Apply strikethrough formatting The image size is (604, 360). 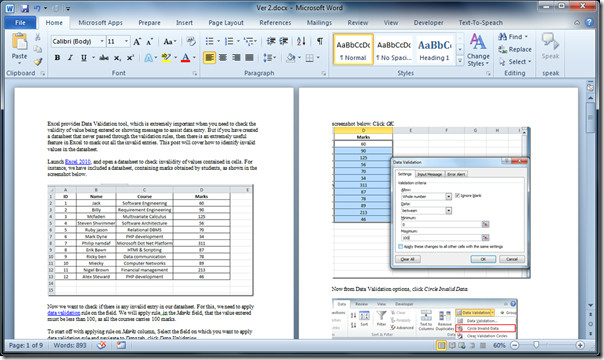pos(104,58)
